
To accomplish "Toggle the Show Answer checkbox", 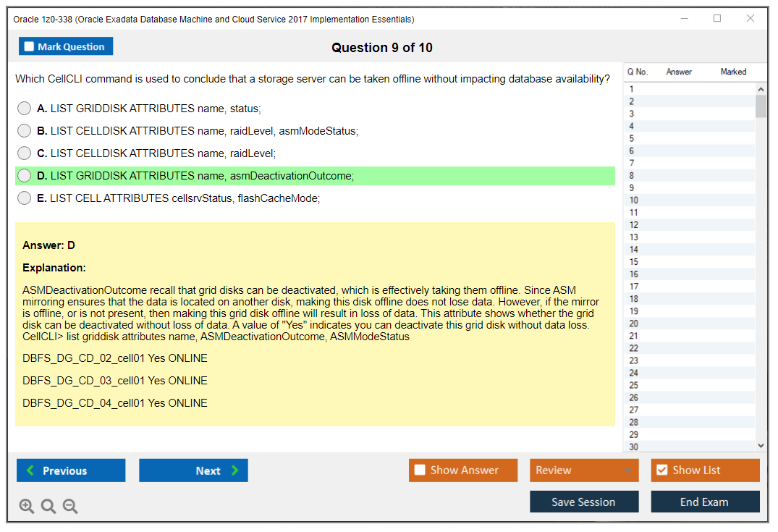I will [x=420, y=470].
